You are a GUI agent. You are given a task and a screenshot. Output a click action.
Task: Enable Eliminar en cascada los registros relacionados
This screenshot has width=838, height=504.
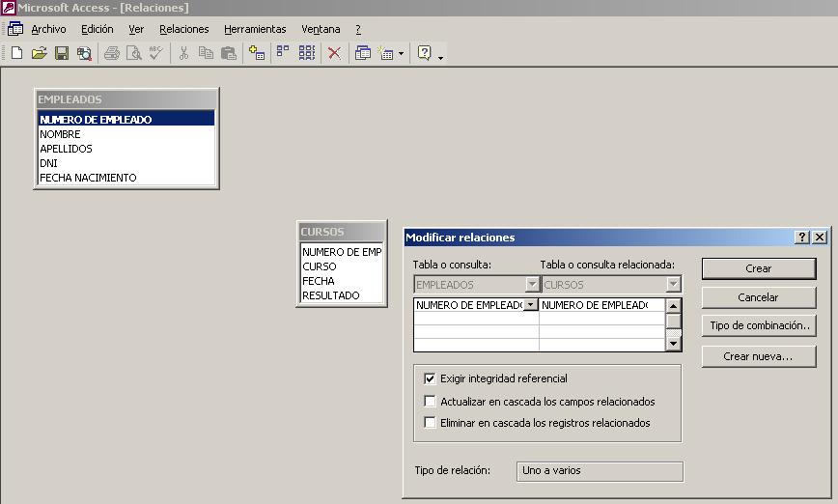point(430,422)
